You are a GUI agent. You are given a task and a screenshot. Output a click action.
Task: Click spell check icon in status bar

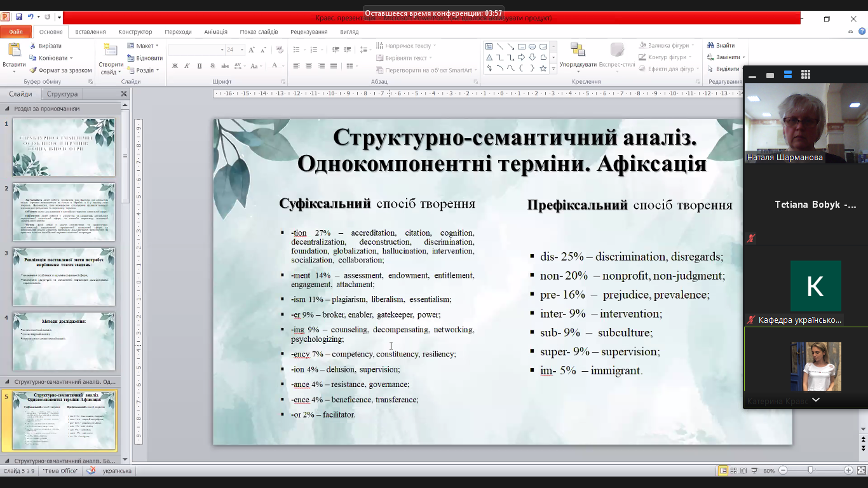click(92, 470)
